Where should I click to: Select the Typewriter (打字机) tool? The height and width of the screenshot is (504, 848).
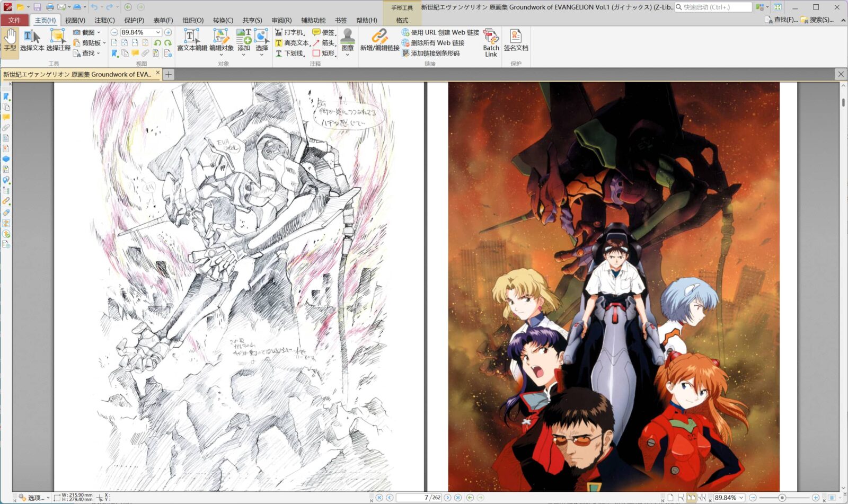coord(289,32)
